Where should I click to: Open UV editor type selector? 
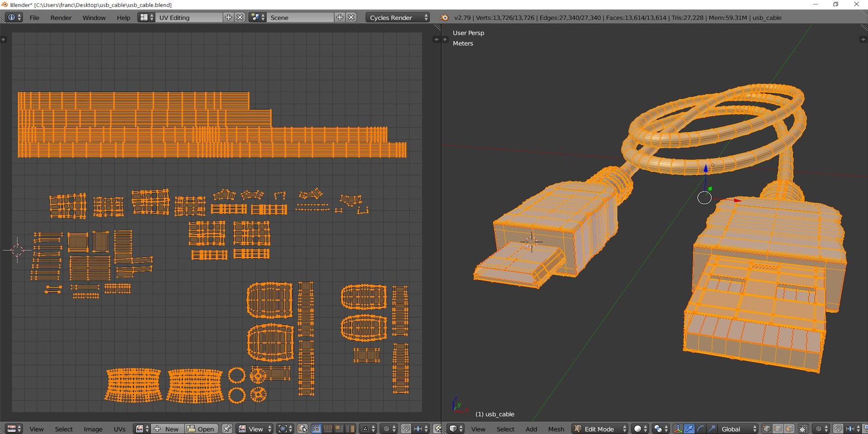(14, 429)
